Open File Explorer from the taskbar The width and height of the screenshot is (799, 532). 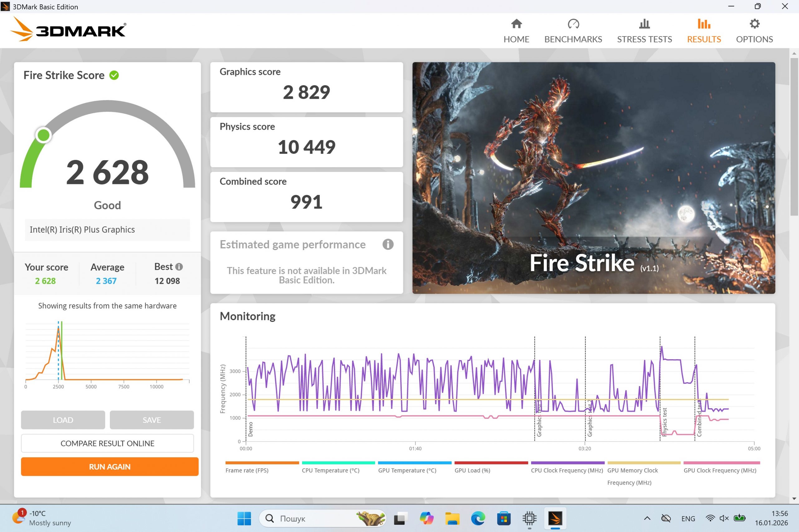click(x=452, y=518)
